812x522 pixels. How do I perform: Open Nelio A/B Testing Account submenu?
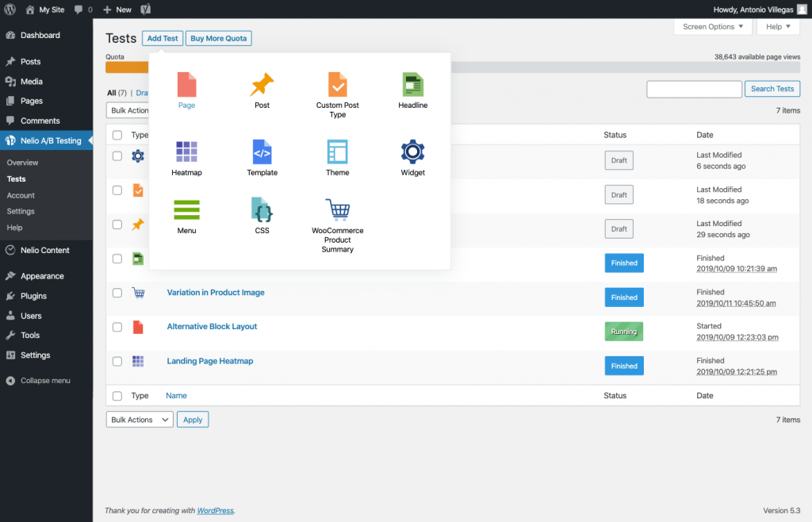pos(21,195)
